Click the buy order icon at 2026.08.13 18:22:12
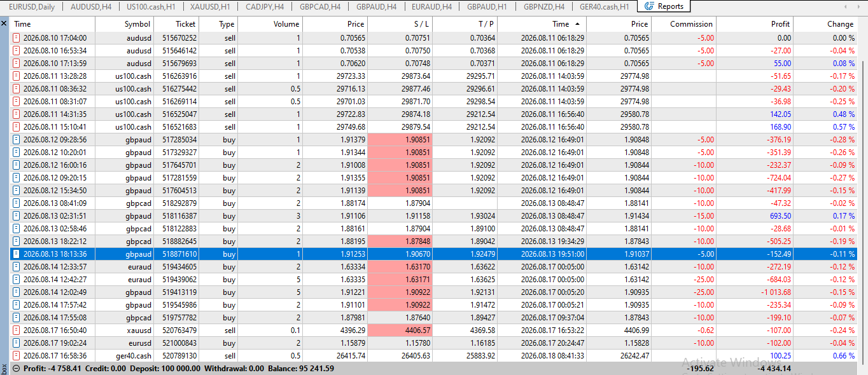The image size is (868, 375). pos(17,242)
